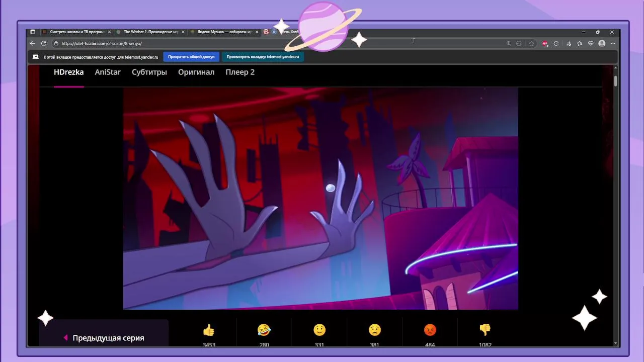
Task: Close the Yandex Music browser tab
Action: [x=257, y=32]
